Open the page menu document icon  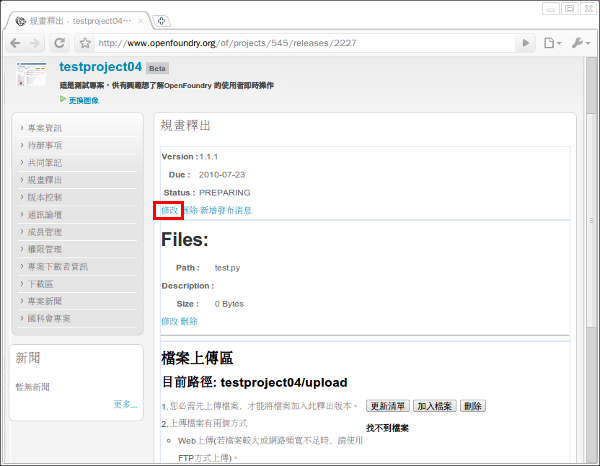(x=553, y=43)
